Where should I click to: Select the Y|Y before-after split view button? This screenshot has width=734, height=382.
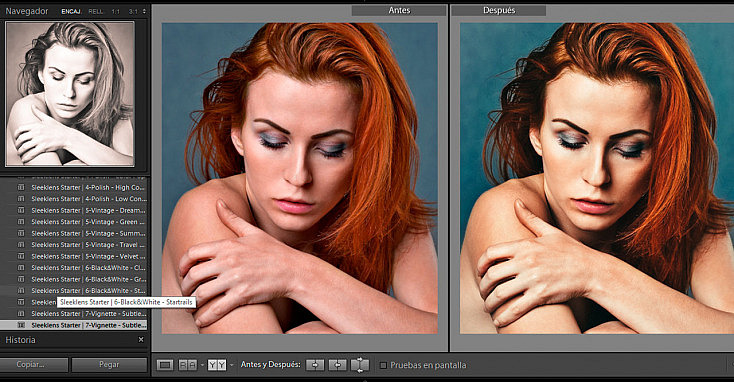coord(217,365)
